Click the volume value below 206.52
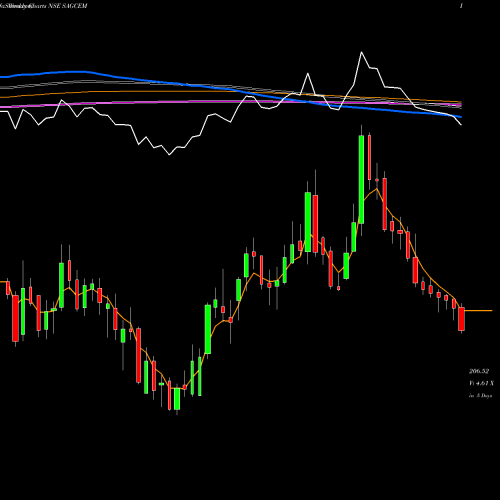The width and height of the screenshot is (500, 500). [x=481, y=383]
